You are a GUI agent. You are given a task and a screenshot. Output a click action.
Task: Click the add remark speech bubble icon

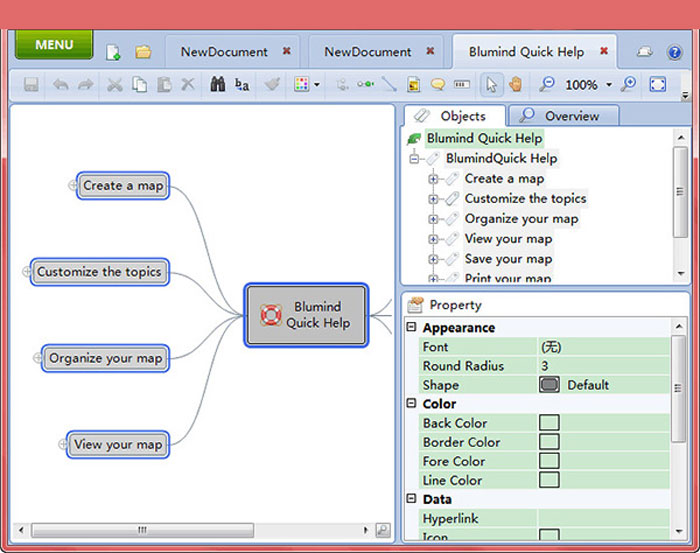[438, 84]
